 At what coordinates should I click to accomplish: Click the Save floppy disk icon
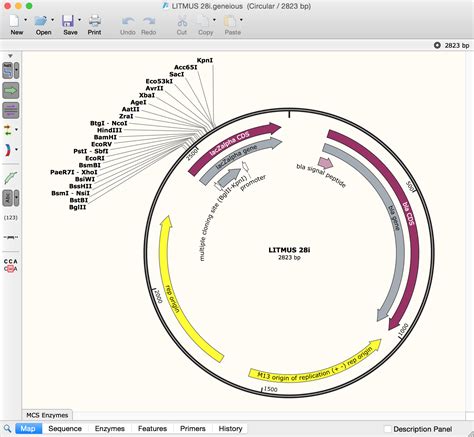coord(68,21)
